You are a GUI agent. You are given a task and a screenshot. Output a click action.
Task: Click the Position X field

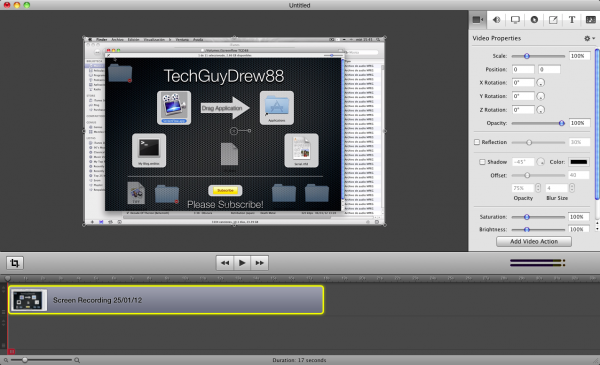[523, 69]
